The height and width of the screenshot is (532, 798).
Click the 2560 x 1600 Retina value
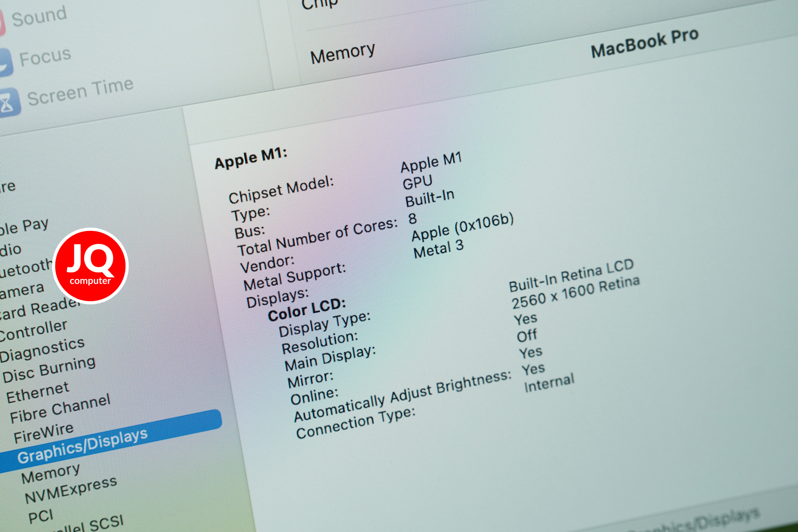(576, 293)
